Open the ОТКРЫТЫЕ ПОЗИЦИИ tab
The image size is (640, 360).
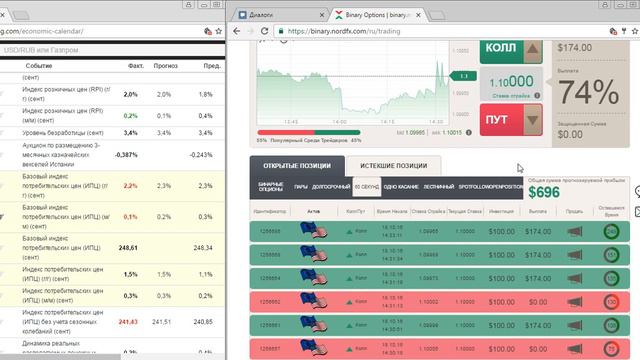297,166
